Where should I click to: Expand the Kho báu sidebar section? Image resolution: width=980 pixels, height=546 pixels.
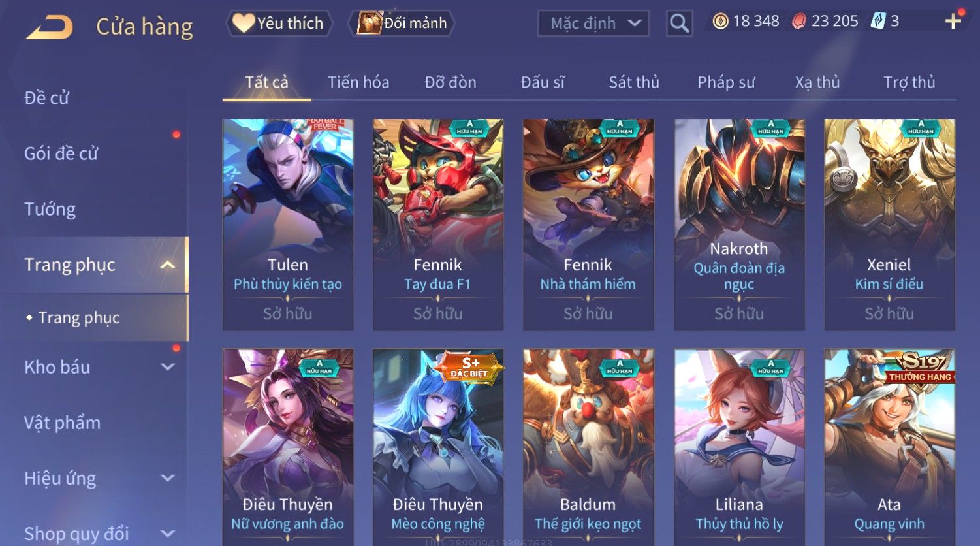tap(168, 367)
